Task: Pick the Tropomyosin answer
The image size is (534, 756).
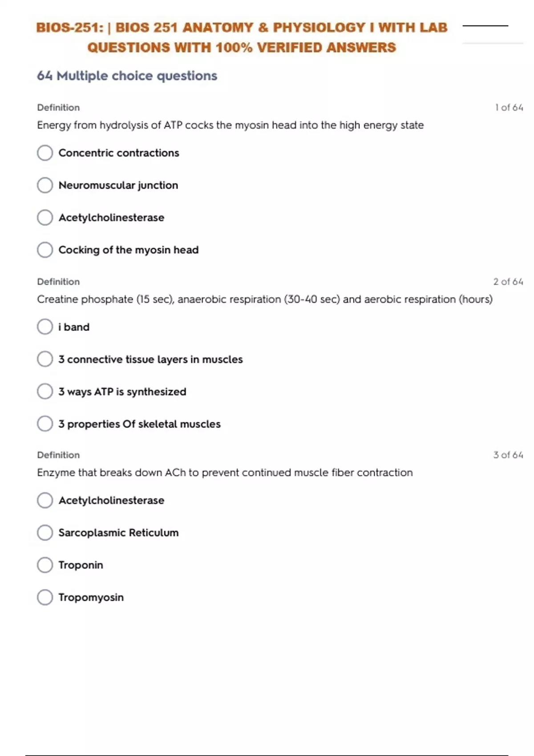Action: [45, 597]
